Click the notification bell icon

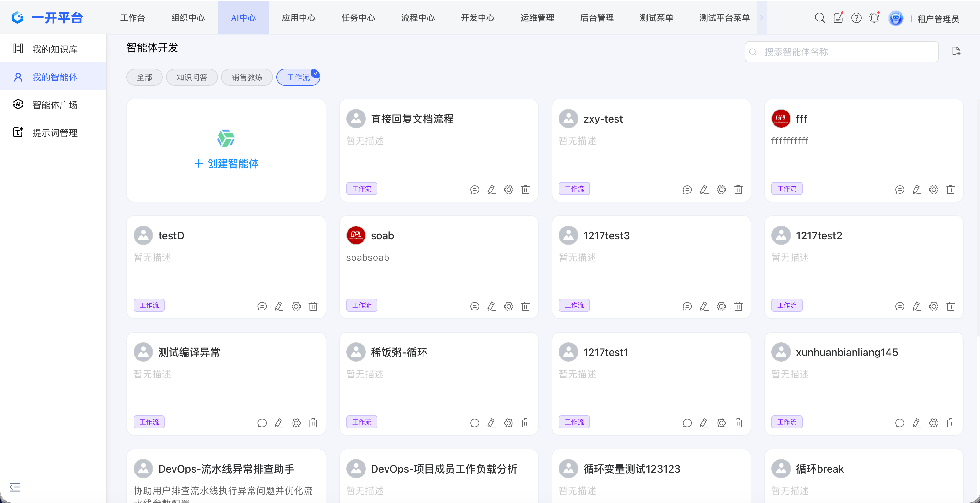click(874, 18)
